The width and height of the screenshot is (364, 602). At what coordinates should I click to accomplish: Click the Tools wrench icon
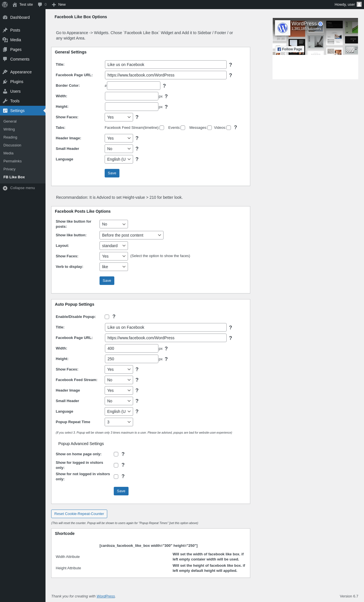tap(5, 101)
